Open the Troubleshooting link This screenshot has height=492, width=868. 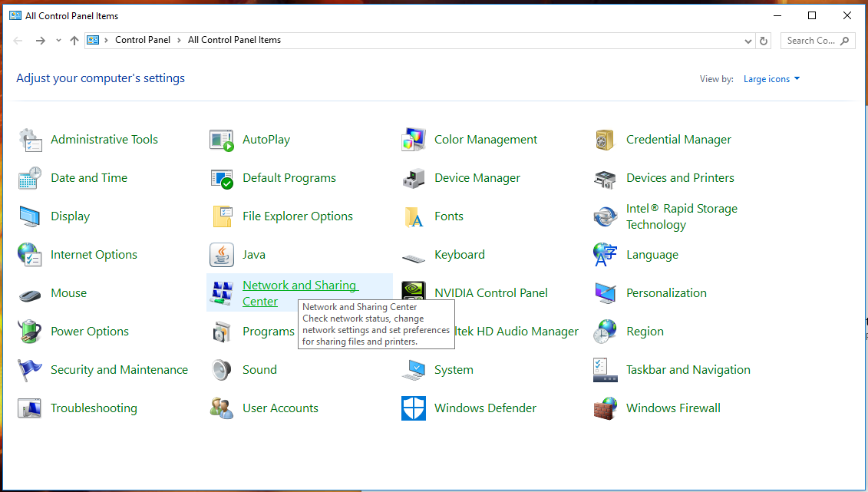pyautogui.click(x=94, y=408)
